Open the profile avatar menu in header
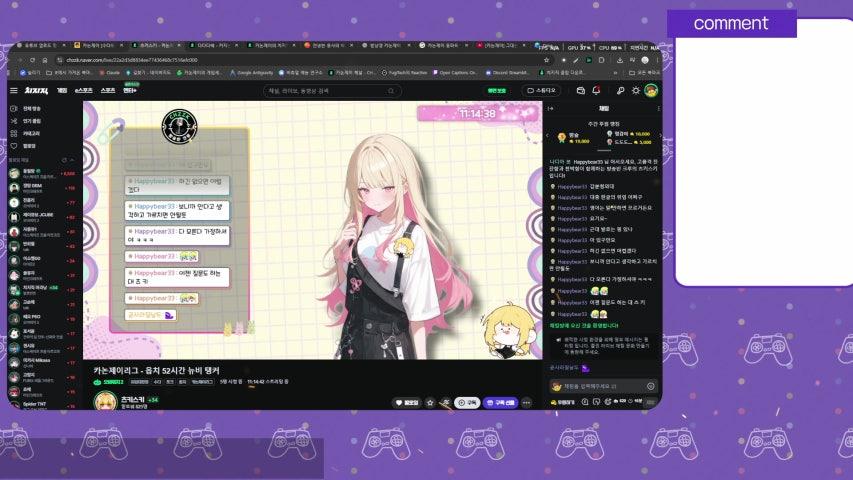853x480 pixels. (651, 90)
